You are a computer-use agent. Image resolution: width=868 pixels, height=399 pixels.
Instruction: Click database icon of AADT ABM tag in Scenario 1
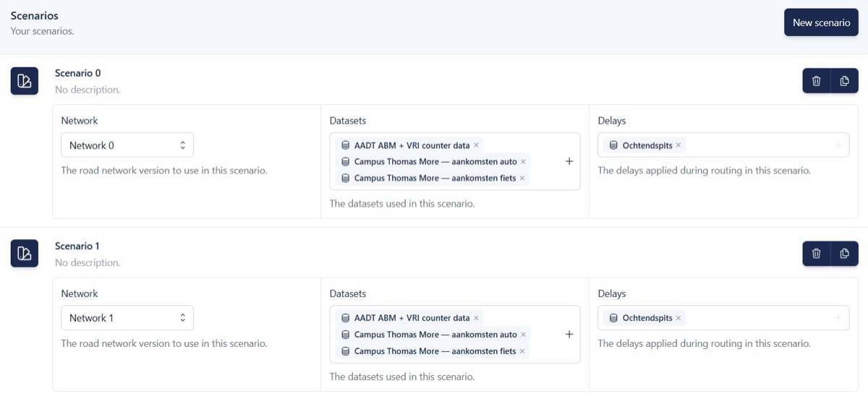click(x=346, y=318)
